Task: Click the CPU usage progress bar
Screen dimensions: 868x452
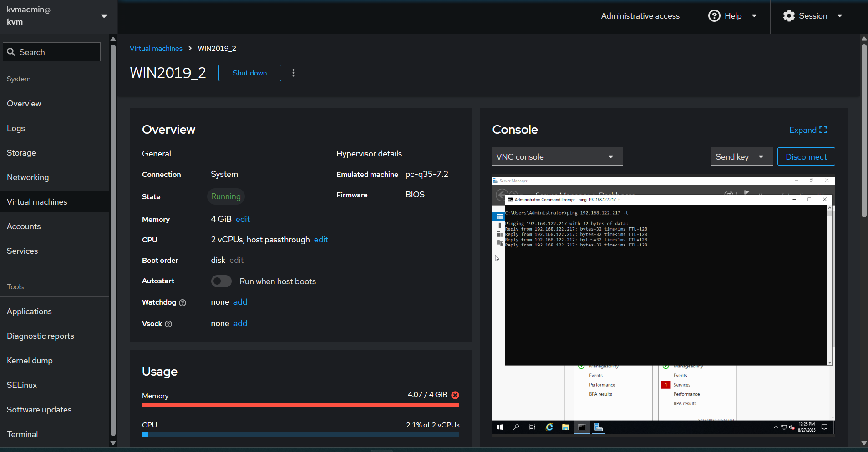Action: (300, 435)
